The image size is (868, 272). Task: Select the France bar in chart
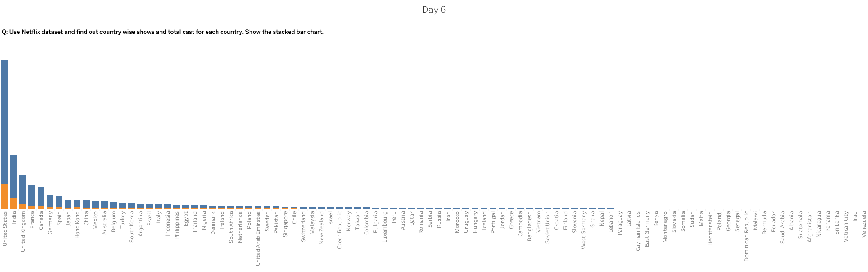[32, 195]
